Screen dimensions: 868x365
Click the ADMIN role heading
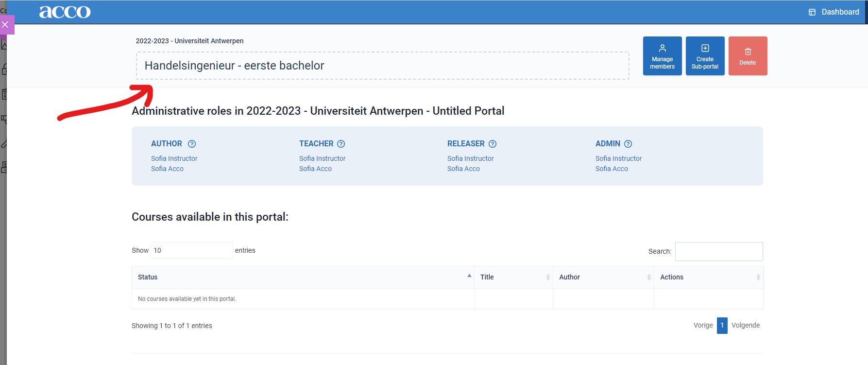click(x=608, y=144)
